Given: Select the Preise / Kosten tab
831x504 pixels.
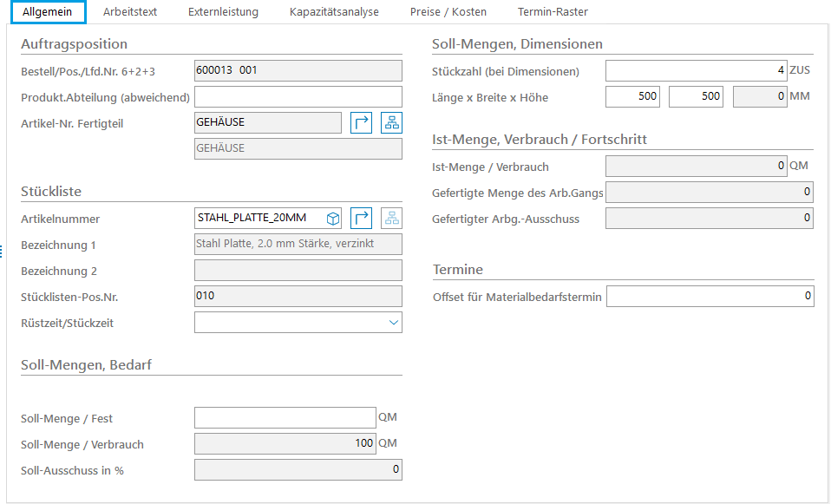Looking at the screenshot, I should pyautogui.click(x=448, y=12).
